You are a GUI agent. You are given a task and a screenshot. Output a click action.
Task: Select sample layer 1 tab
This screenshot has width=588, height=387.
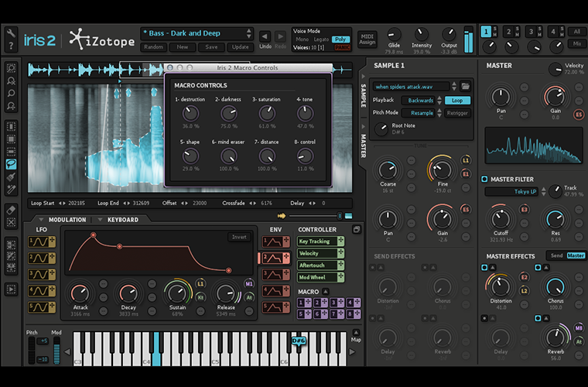[x=486, y=32]
